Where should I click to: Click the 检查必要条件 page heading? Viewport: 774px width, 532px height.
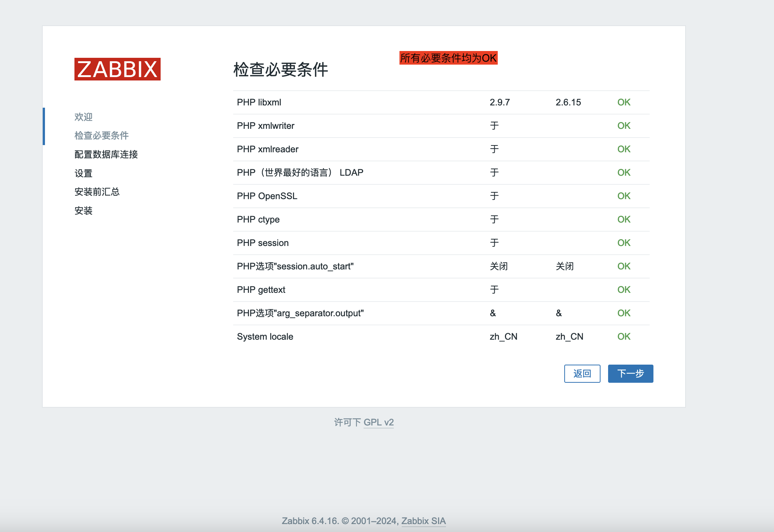pos(281,70)
